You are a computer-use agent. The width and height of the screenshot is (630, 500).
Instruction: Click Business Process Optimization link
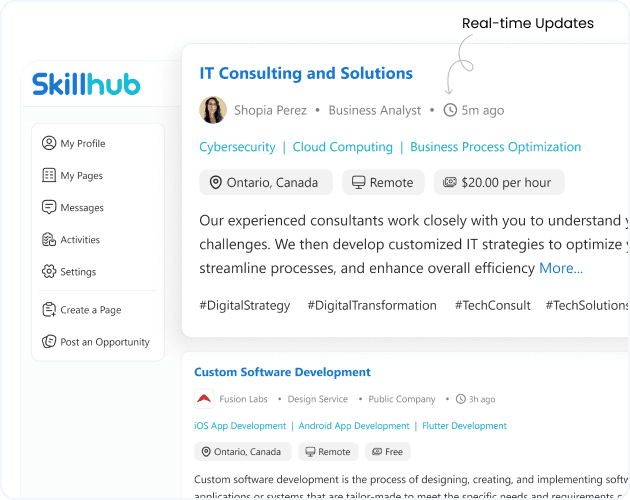pyautogui.click(x=495, y=147)
